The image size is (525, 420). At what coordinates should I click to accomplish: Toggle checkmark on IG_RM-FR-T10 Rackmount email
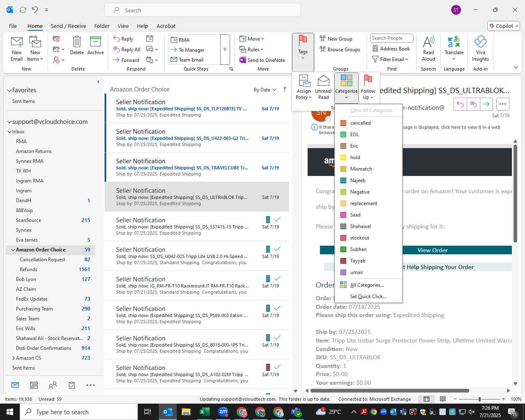click(277, 278)
